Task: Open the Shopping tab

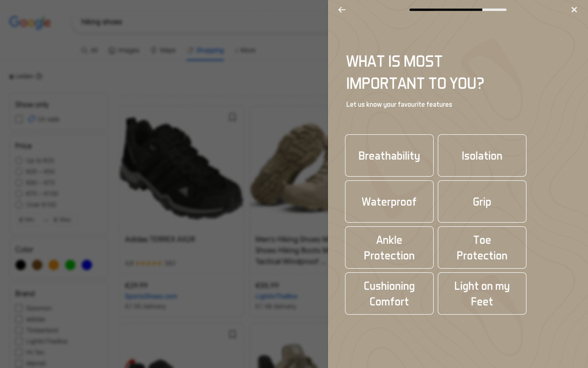Action: pos(205,50)
